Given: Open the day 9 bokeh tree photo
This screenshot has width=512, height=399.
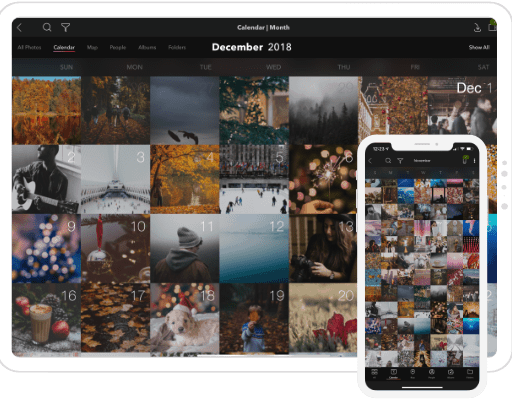Looking at the screenshot, I should coord(46,248).
